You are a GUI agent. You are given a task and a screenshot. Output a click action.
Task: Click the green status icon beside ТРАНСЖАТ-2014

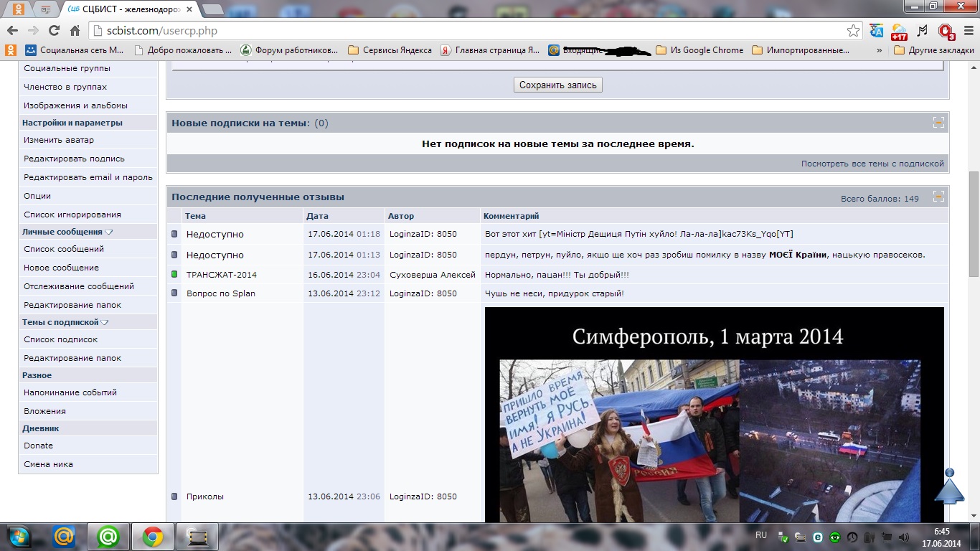pos(174,274)
